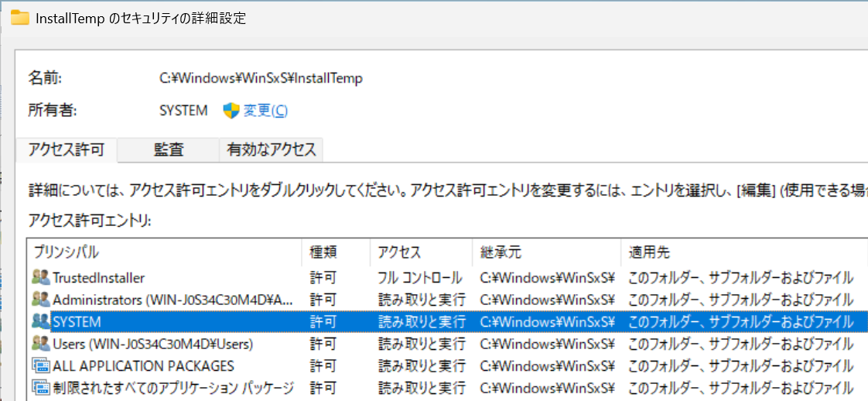The height and width of the screenshot is (401, 868).
Task: Sort by the アクセス column header
Action: pos(422,252)
